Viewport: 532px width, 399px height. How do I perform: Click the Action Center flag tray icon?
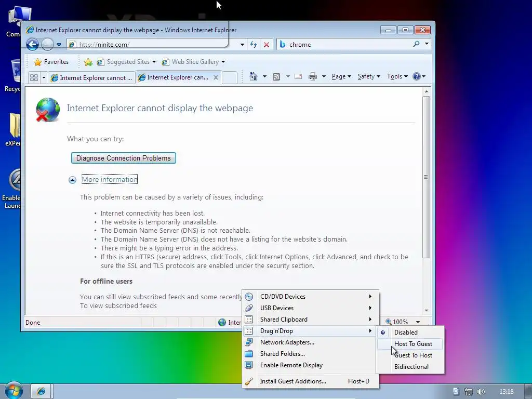[456, 392]
